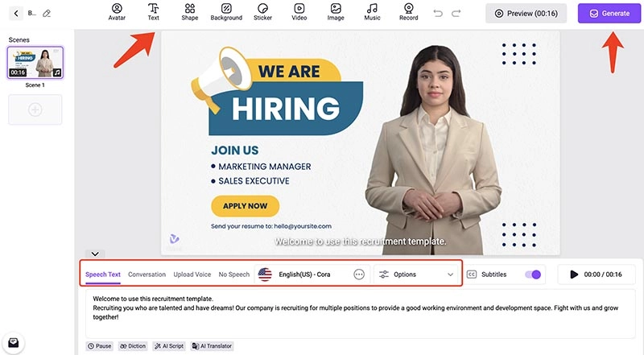Viewport: 644px width, 355px height.
Task: Open the Video tool
Action: pyautogui.click(x=299, y=12)
